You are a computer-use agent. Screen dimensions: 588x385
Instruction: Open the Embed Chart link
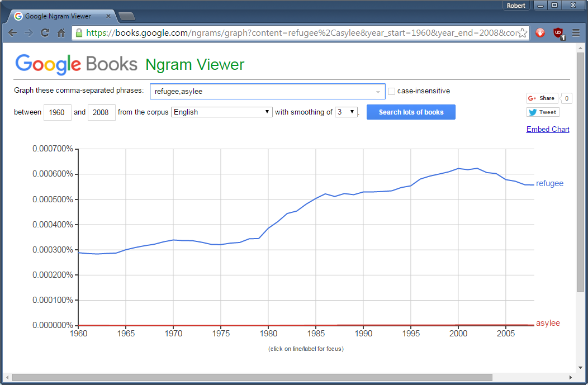(548, 129)
